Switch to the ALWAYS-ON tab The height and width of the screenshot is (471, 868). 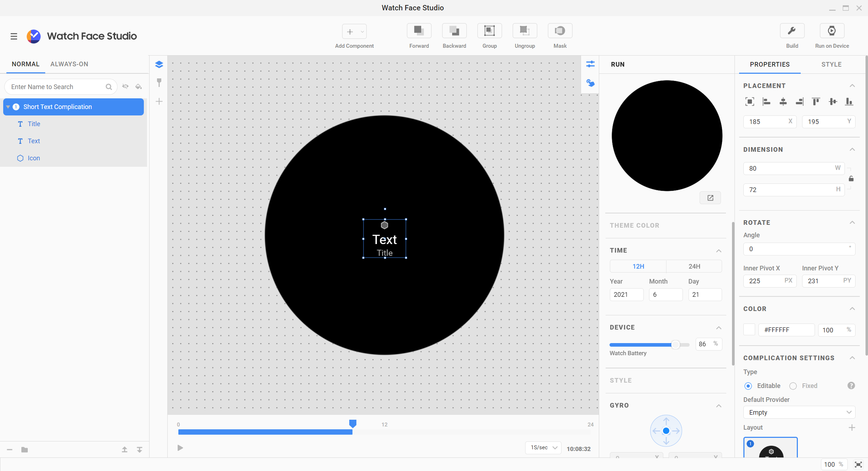[69, 64]
